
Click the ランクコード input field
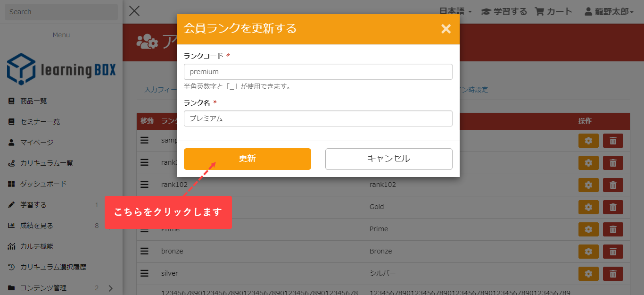(x=318, y=72)
